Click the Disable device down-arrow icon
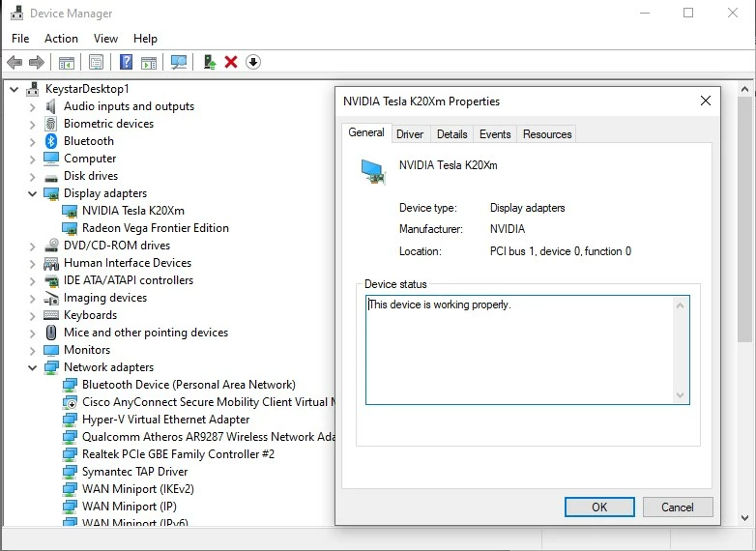This screenshot has width=756, height=551. (x=253, y=62)
